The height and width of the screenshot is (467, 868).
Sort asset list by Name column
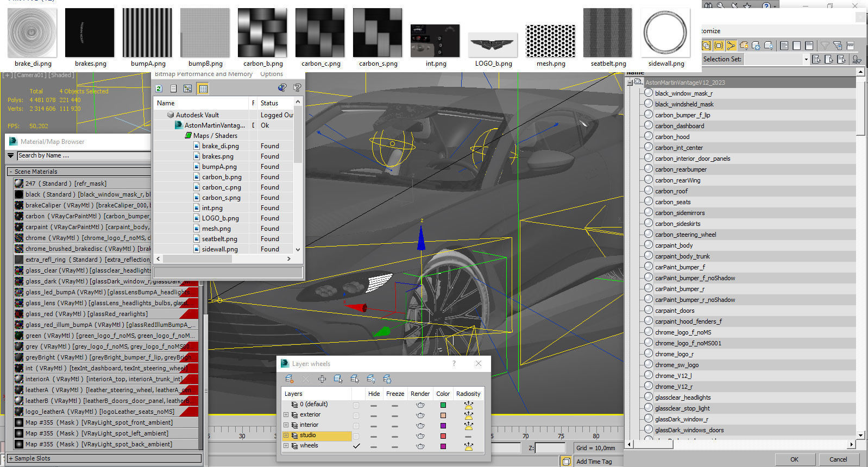coord(202,103)
